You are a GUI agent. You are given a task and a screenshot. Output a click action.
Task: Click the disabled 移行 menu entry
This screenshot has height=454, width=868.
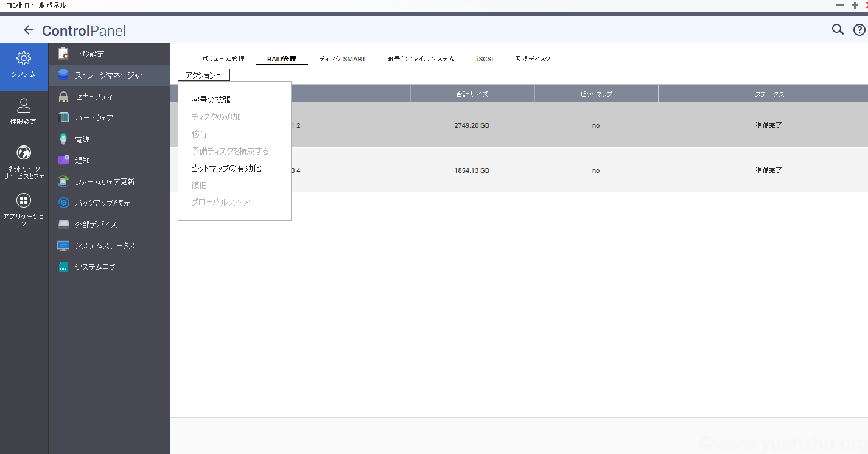199,134
